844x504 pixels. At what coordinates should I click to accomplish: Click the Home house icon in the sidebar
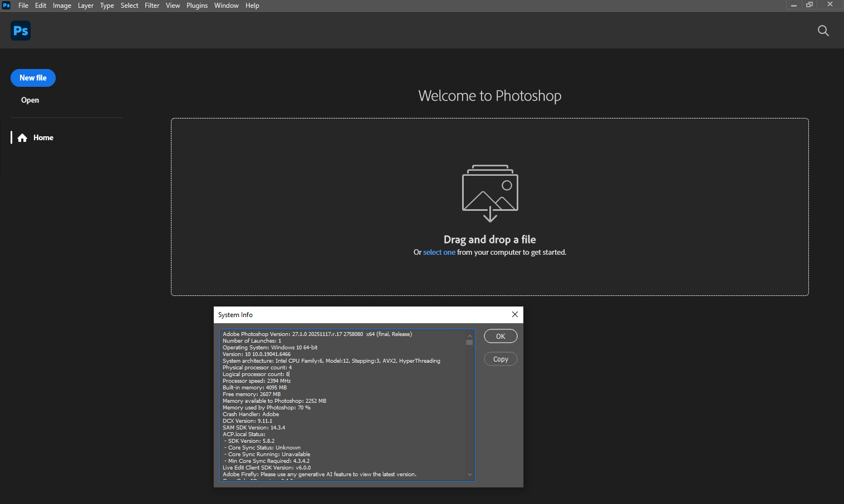click(x=22, y=138)
